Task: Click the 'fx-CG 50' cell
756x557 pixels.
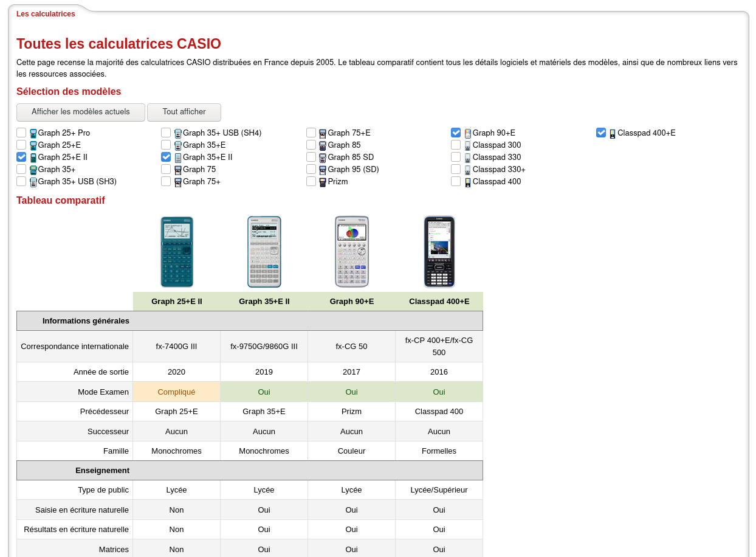Action: click(352, 347)
